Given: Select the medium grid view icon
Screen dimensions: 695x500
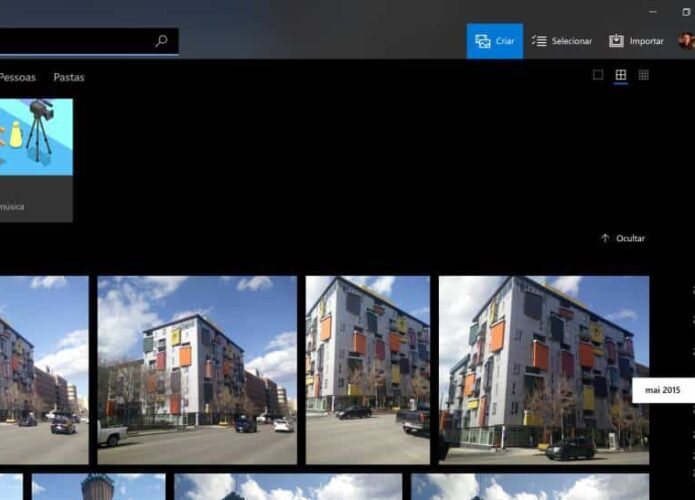Looking at the screenshot, I should 621,75.
